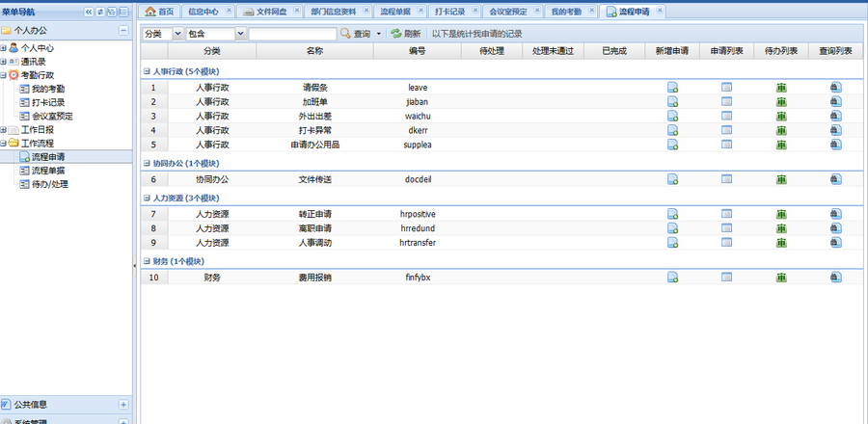Open pending list icon for jiaban row
The width and height of the screenshot is (868, 424).
point(781,102)
